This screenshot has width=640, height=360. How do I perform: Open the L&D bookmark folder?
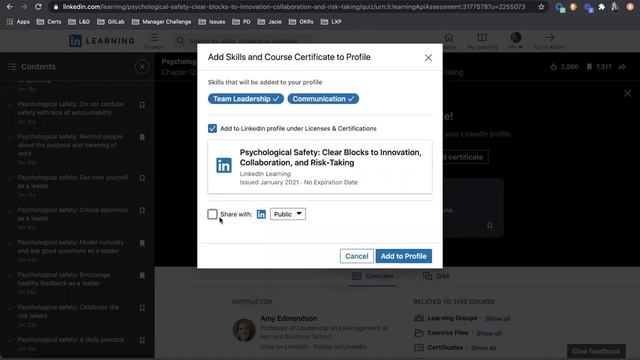(79, 22)
